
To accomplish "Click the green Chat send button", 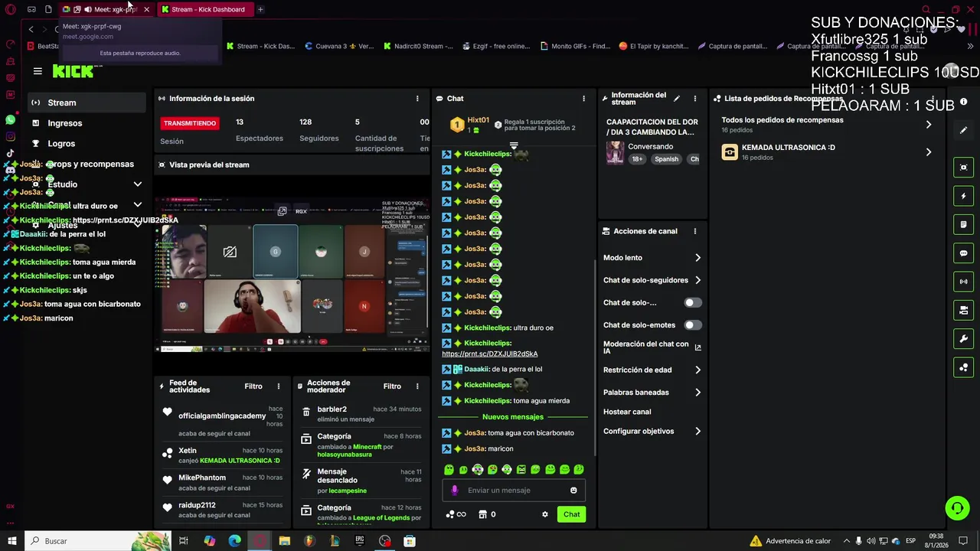I will [572, 514].
